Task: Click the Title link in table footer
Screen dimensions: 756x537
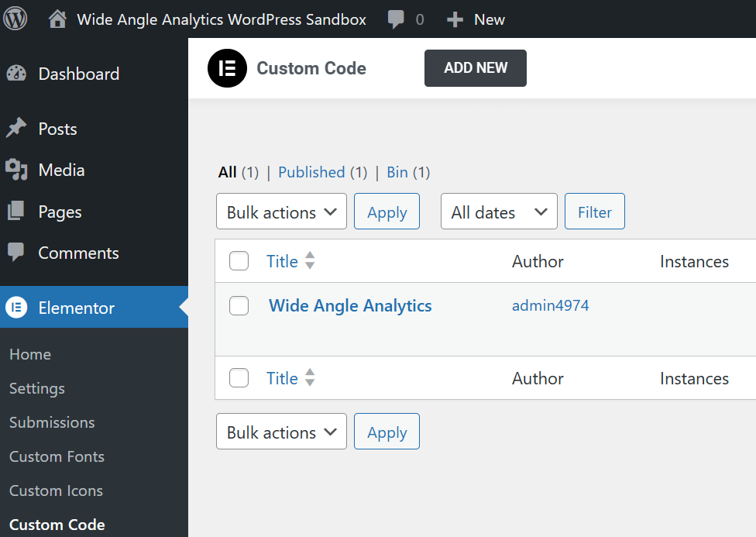Action: pos(282,378)
